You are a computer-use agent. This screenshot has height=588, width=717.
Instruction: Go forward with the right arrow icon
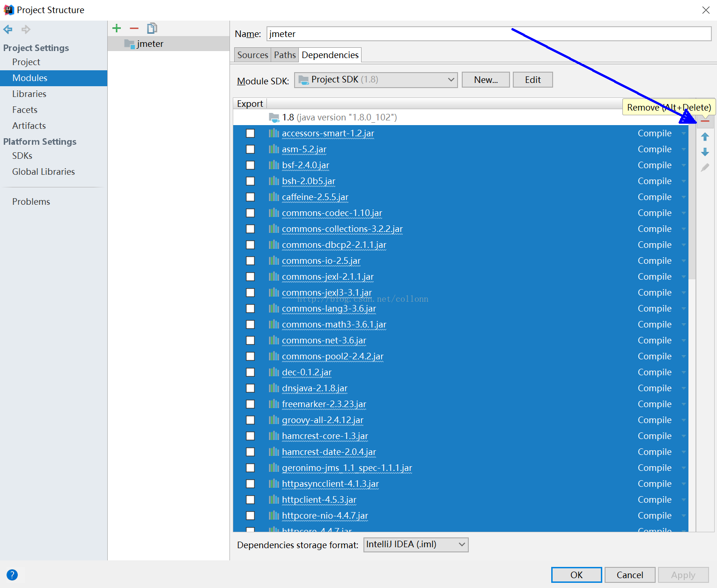coord(26,30)
